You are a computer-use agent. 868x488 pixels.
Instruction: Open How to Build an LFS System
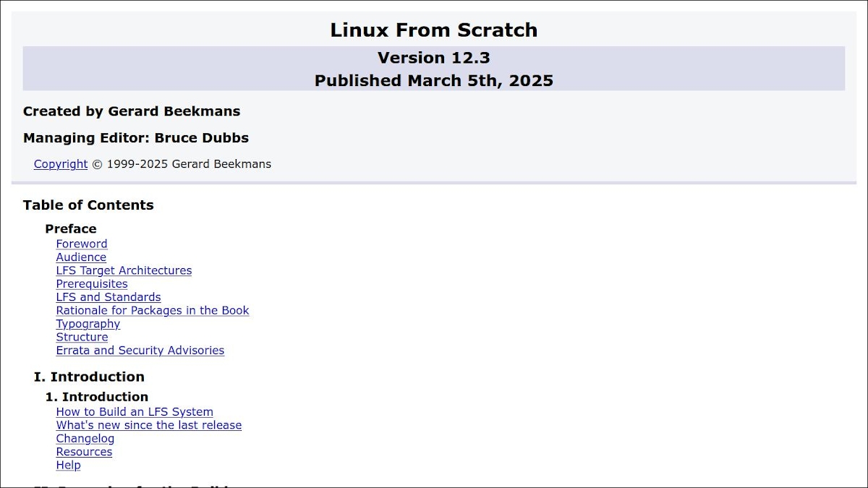pos(135,412)
